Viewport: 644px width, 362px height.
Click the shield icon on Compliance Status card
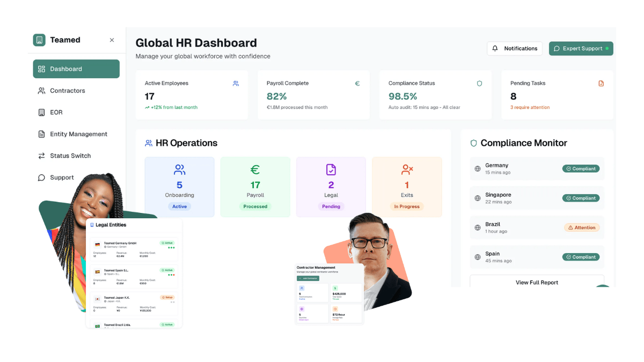click(x=479, y=83)
